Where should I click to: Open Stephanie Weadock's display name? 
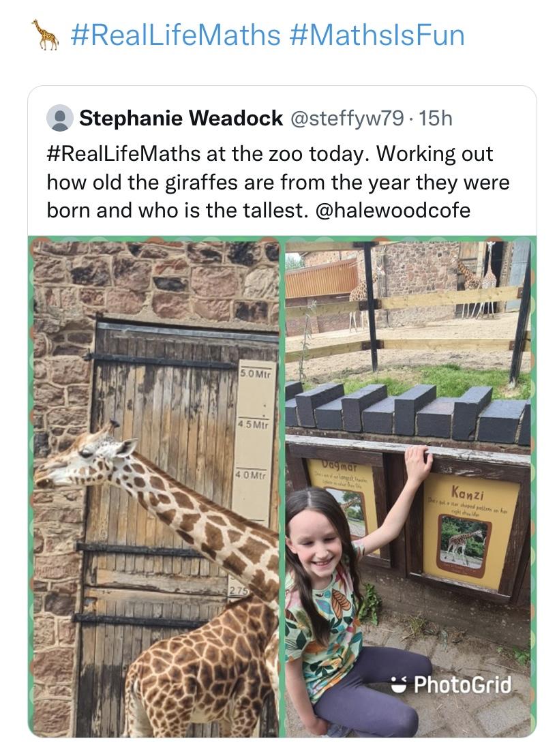181,118
